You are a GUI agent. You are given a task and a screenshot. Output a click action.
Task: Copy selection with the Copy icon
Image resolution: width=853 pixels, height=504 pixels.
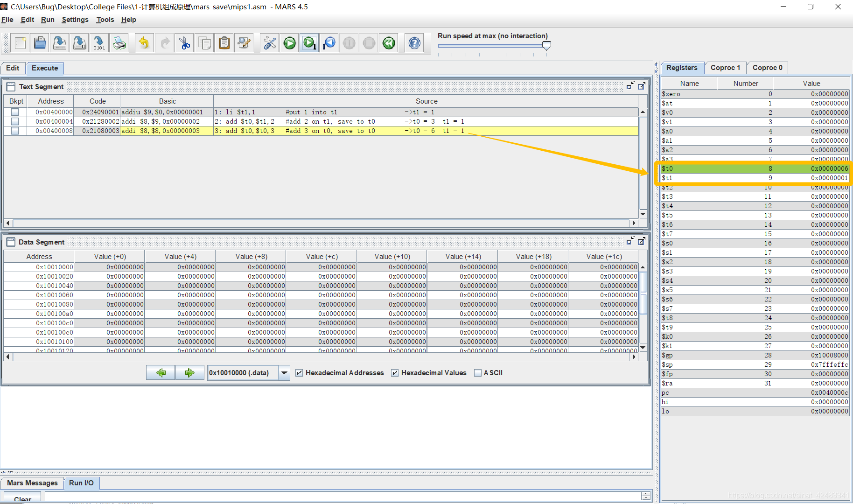click(204, 43)
